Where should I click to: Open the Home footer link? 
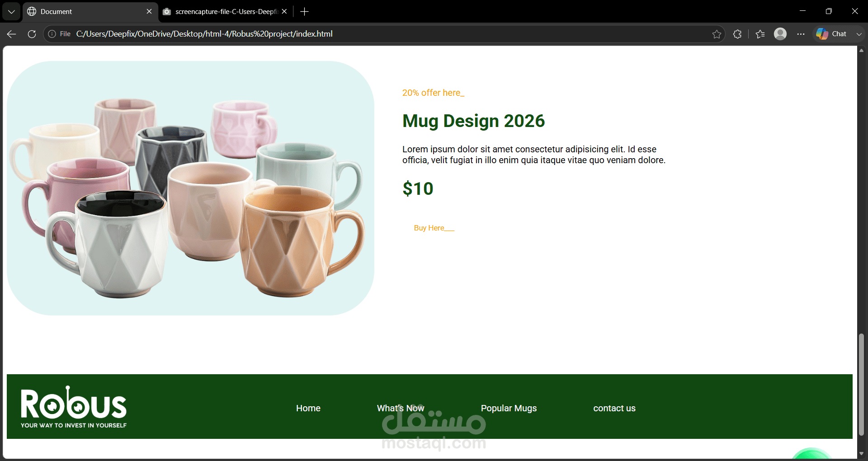click(x=308, y=408)
